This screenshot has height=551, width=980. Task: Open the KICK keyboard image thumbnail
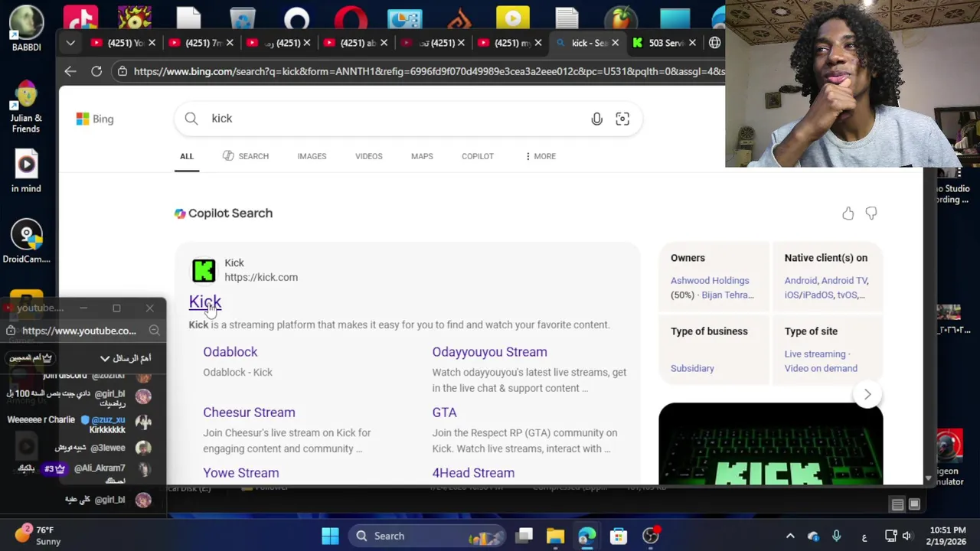click(770, 444)
